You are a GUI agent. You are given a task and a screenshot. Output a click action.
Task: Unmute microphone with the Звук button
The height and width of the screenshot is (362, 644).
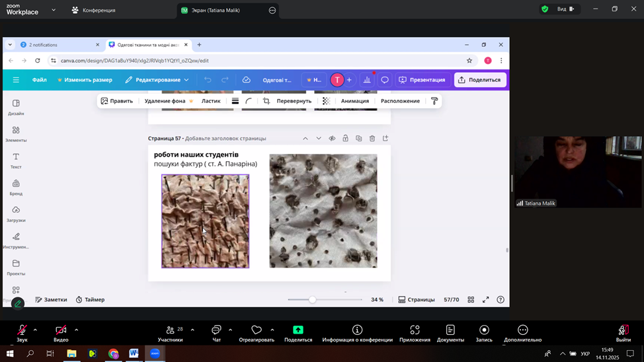(x=22, y=333)
